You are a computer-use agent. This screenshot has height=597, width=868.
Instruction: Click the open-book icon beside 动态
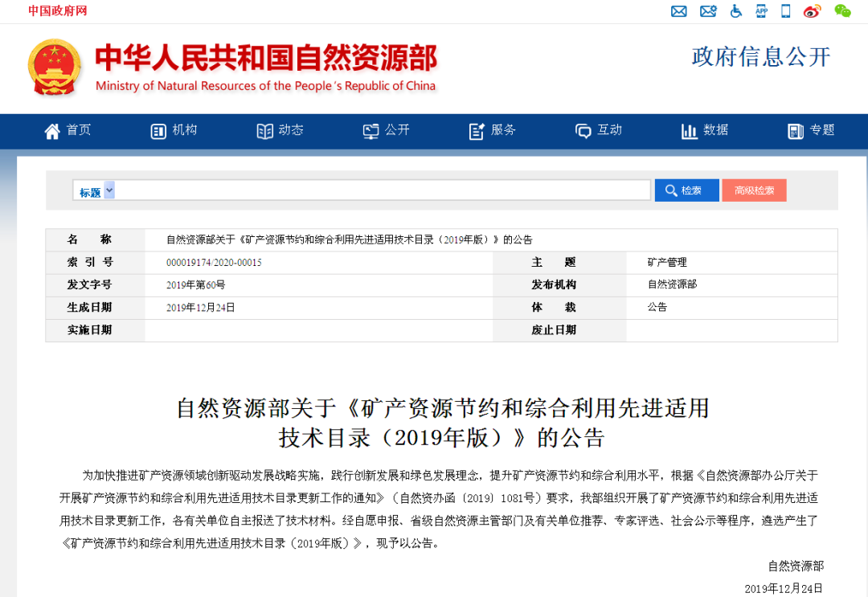tap(264, 131)
